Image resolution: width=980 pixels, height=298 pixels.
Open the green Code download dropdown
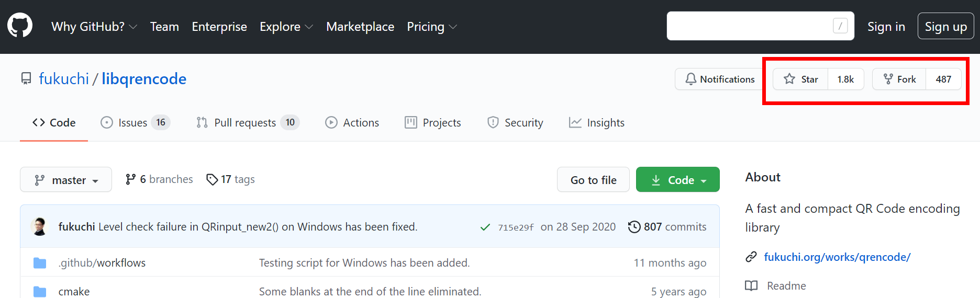pyautogui.click(x=678, y=180)
